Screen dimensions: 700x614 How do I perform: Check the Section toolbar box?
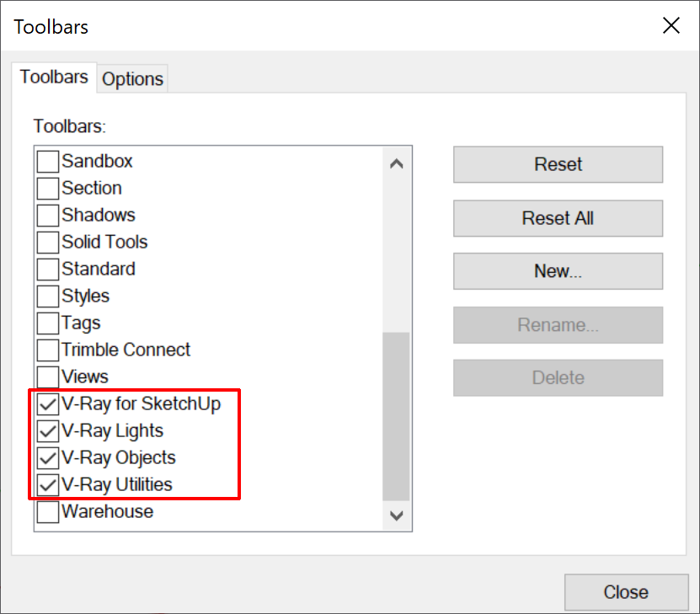pyautogui.click(x=48, y=189)
